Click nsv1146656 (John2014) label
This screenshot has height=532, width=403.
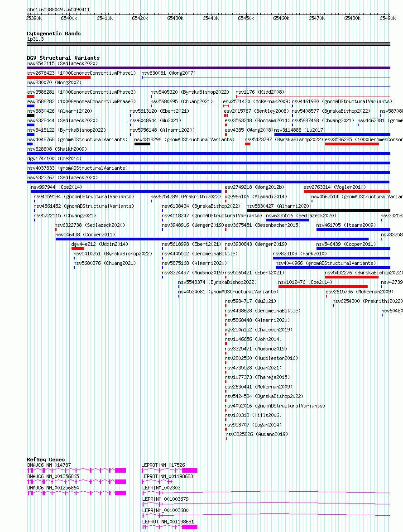tap(253, 339)
